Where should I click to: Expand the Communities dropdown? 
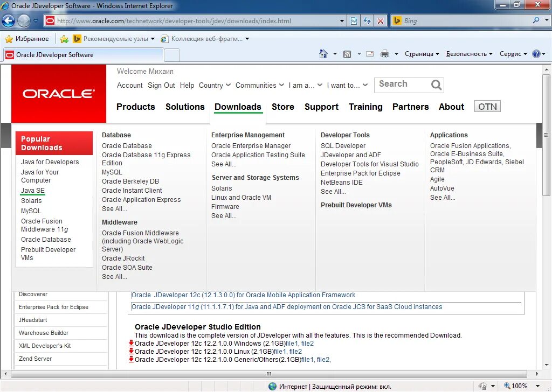(x=281, y=85)
